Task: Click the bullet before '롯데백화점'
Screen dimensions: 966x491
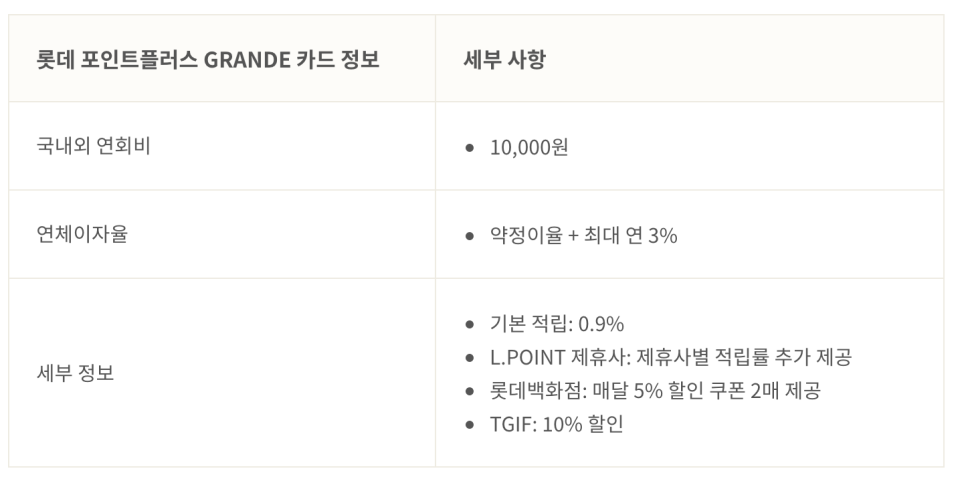Action: (470, 391)
